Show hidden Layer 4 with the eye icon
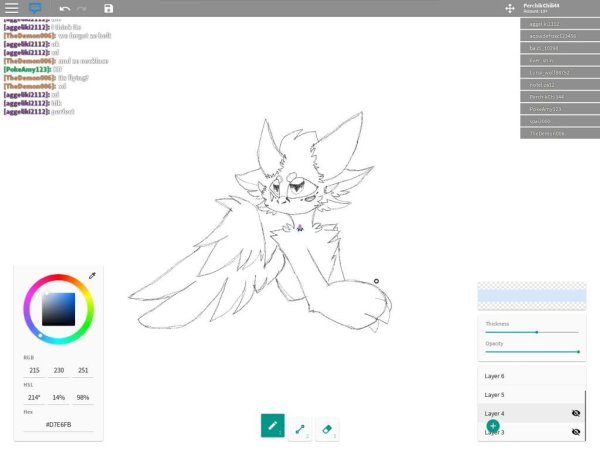 tap(575, 413)
